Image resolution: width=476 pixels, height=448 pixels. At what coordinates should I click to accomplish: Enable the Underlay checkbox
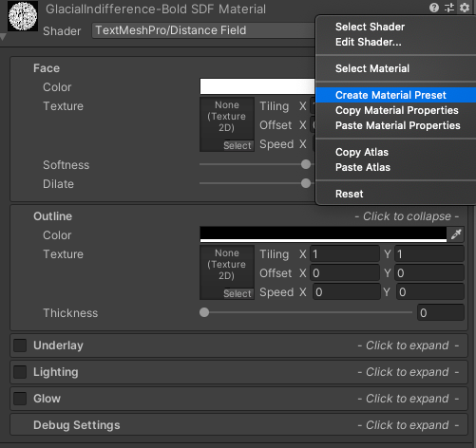[20, 345]
